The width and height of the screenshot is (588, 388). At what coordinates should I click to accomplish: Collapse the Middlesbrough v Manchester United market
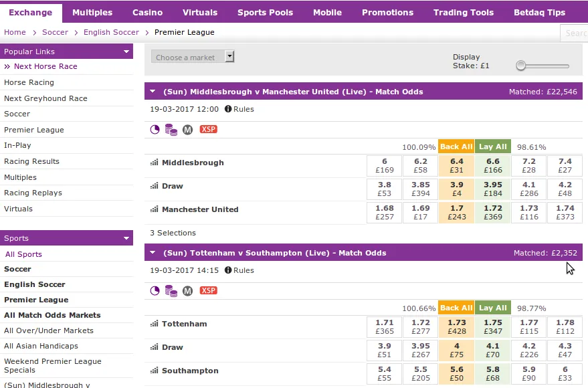(153, 91)
